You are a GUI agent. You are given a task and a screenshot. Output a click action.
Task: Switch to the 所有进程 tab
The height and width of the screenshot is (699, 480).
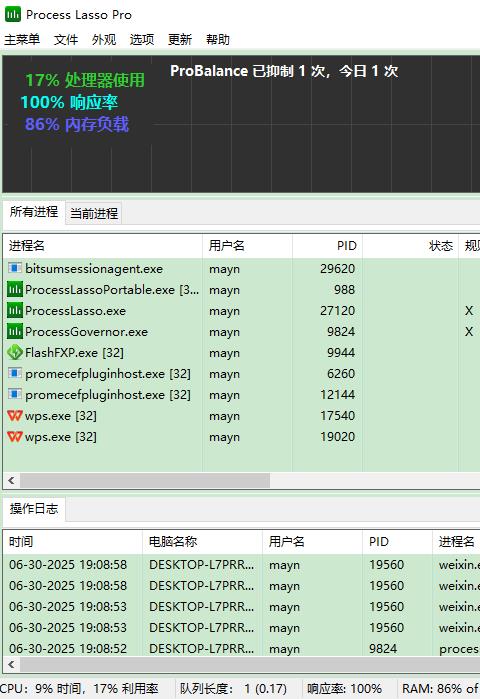point(34,212)
